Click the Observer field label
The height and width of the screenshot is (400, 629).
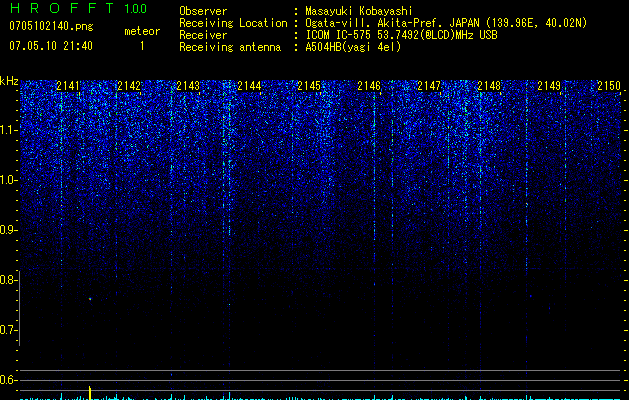[203, 11]
